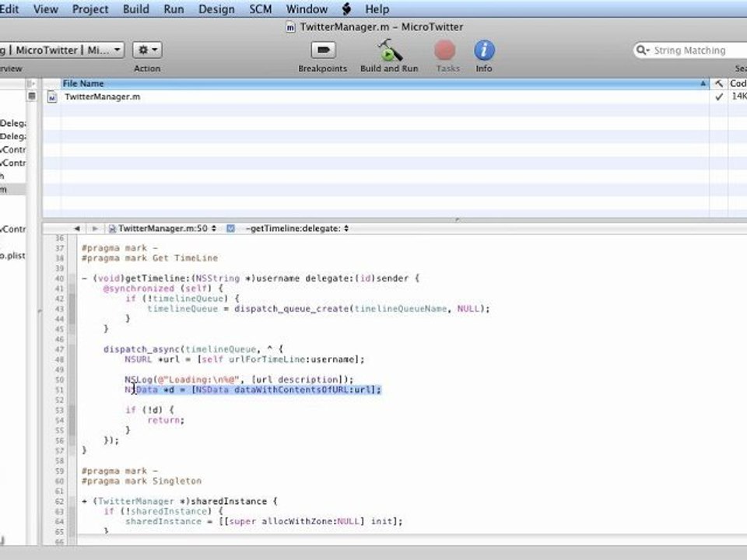This screenshot has height=560, width=747.
Task: Click the sidebar column header split icon
Action: point(31,83)
